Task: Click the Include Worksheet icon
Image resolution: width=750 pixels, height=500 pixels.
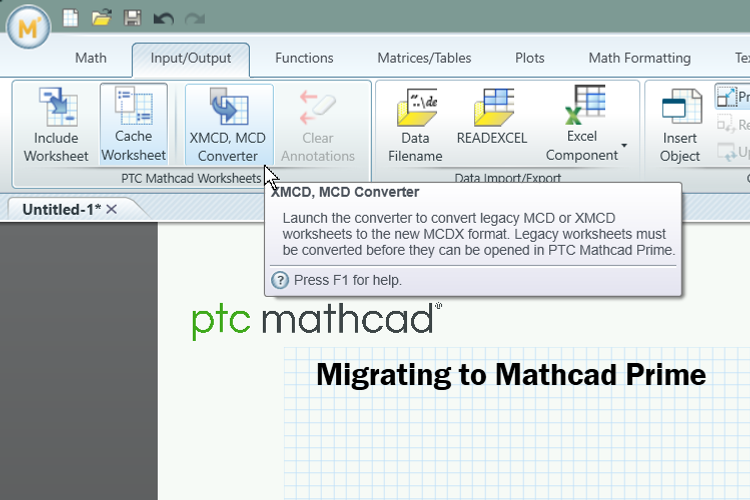Action: pos(56,125)
